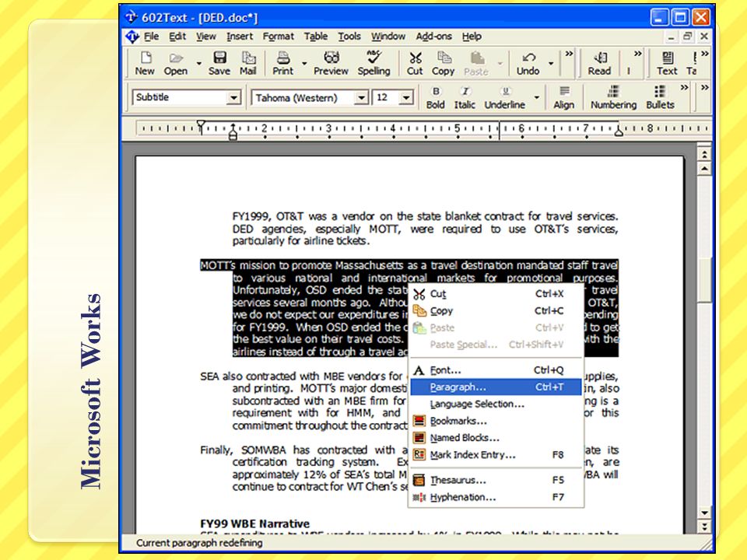This screenshot has height=560, width=747.
Task: Click the Text toolbar icon
Action: pyautogui.click(x=667, y=63)
